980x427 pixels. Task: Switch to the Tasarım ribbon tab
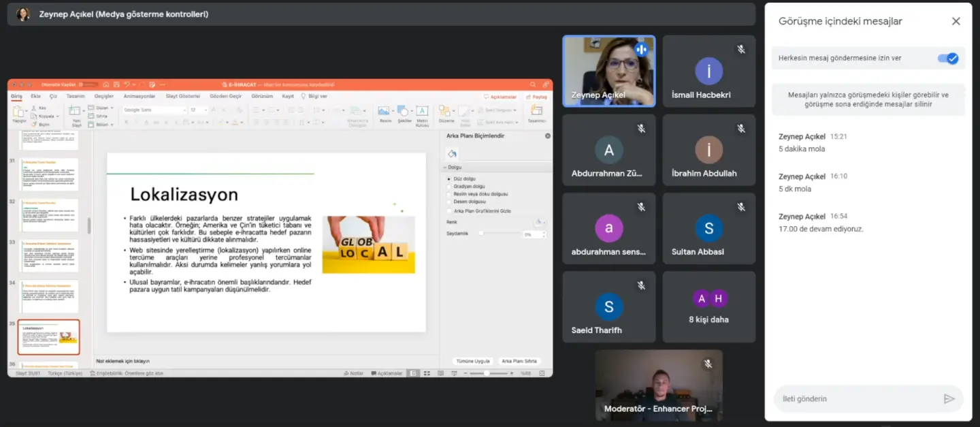(76, 96)
